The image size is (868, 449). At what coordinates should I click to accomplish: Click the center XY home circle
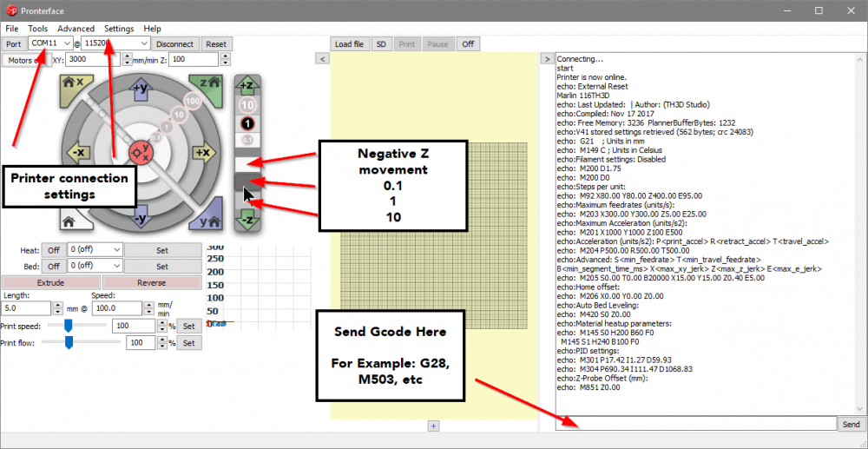pos(141,152)
